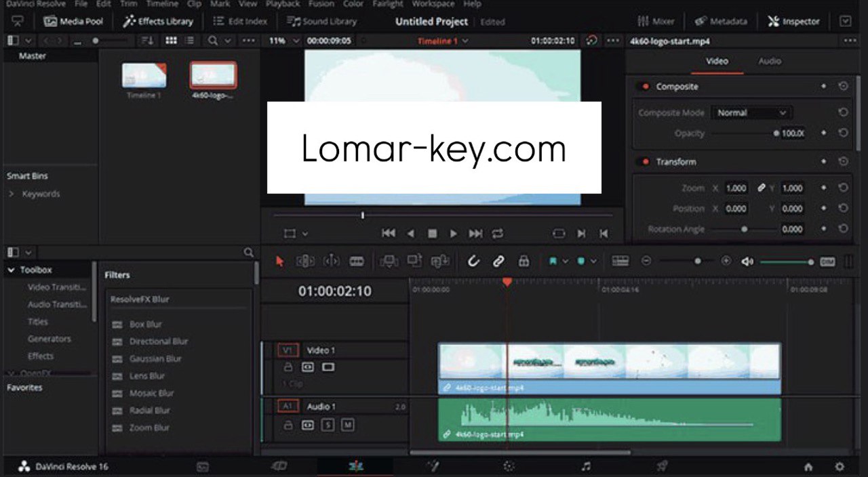Reset the Composite section

[843, 87]
